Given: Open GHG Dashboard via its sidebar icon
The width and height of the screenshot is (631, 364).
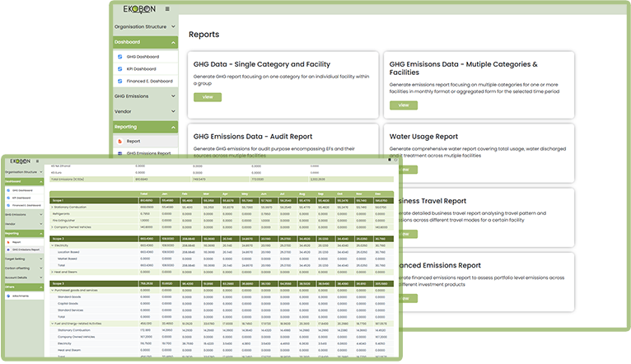Looking at the screenshot, I should (119, 57).
